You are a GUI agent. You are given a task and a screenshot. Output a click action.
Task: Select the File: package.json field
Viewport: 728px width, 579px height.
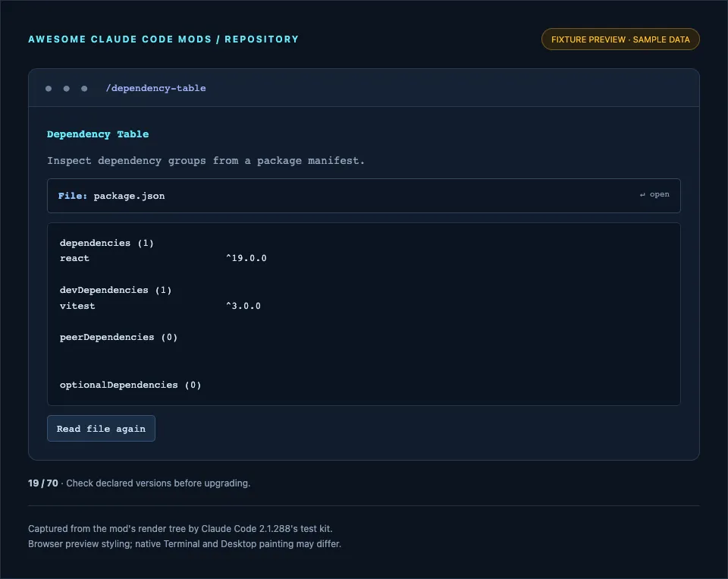363,196
